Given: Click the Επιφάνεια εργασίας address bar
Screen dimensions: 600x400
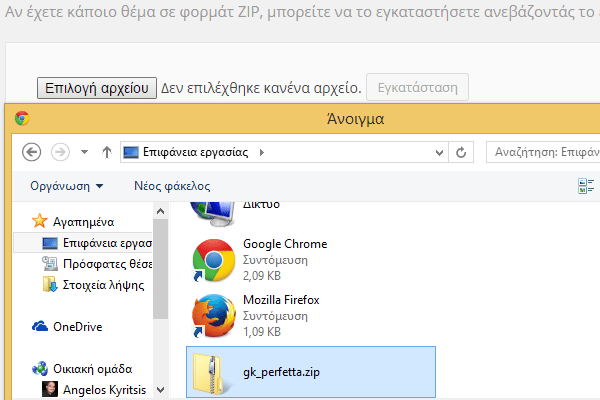Looking at the screenshot, I should point(284,152).
